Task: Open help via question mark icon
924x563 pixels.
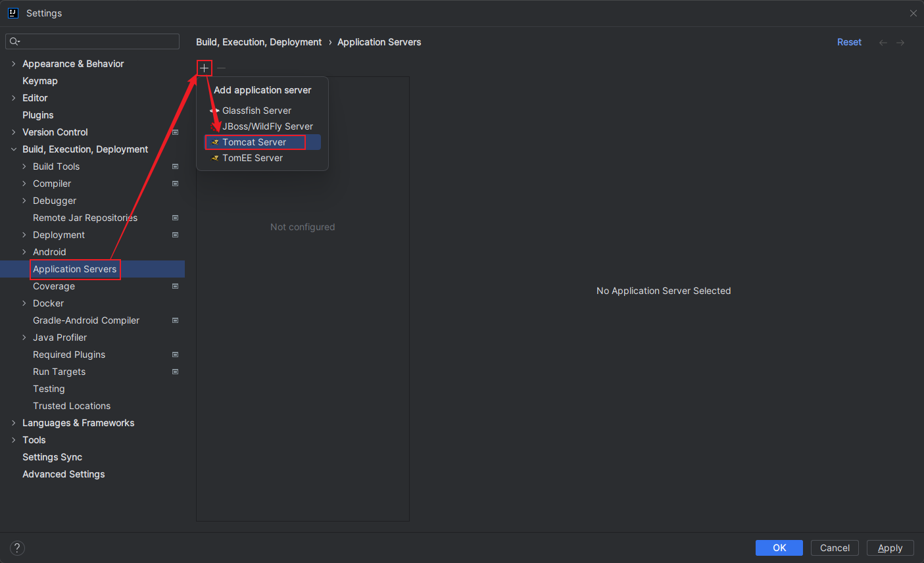Action: (18, 548)
